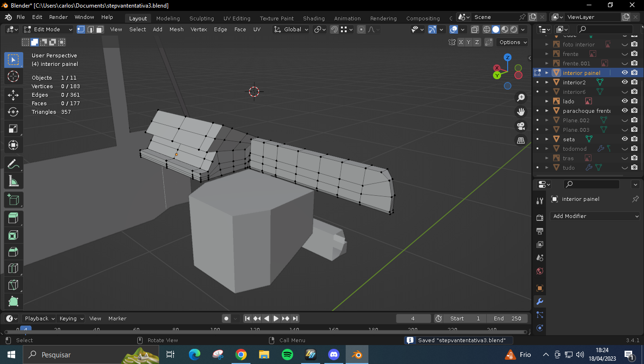This screenshot has width=644, height=364.
Task: Toggle X axis mirror option
Action: click(461, 42)
